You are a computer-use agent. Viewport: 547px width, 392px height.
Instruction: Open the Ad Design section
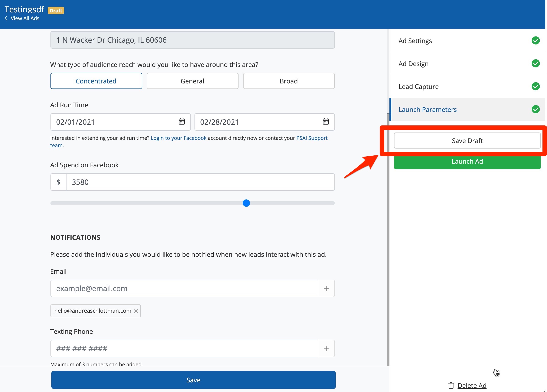[x=413, y=64]
